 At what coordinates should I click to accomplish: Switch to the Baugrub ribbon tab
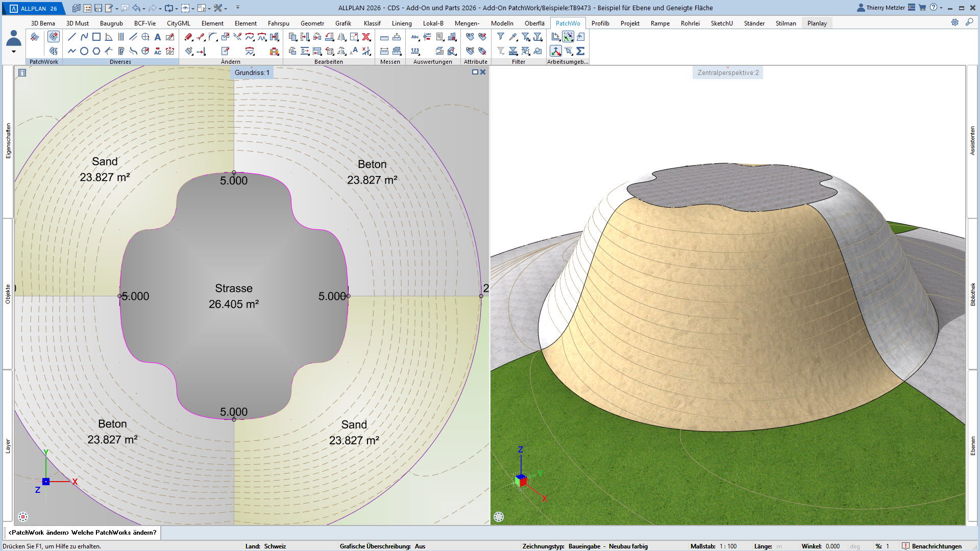111,23
